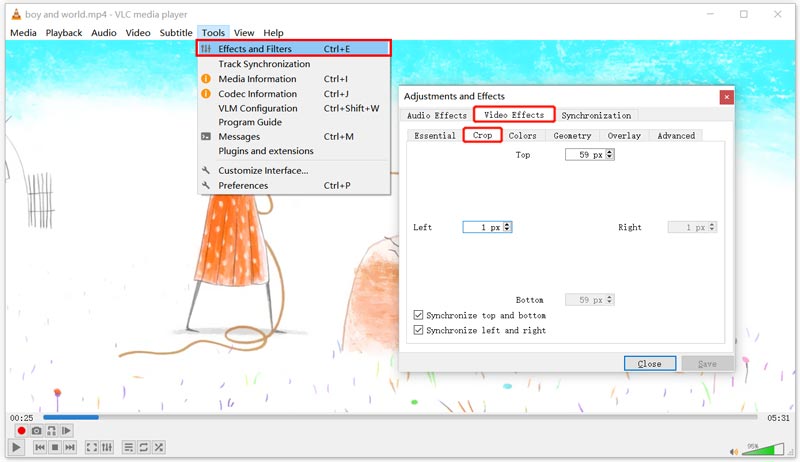Viewport: 800px width, 462px height.
Task: Mute audio via the speaker icon
Action: click(x=734, y=451)
